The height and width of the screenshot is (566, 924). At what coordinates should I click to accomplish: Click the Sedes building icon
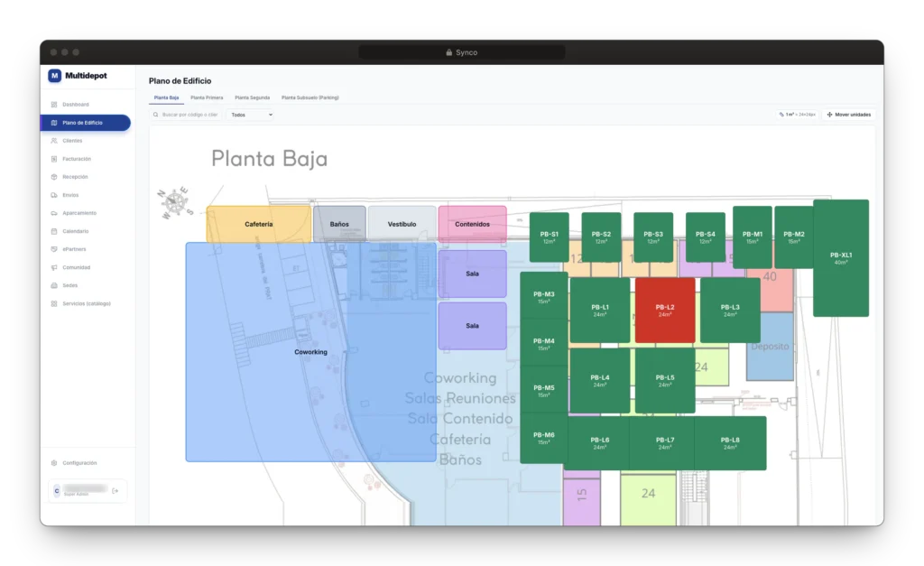pos(54,285)
